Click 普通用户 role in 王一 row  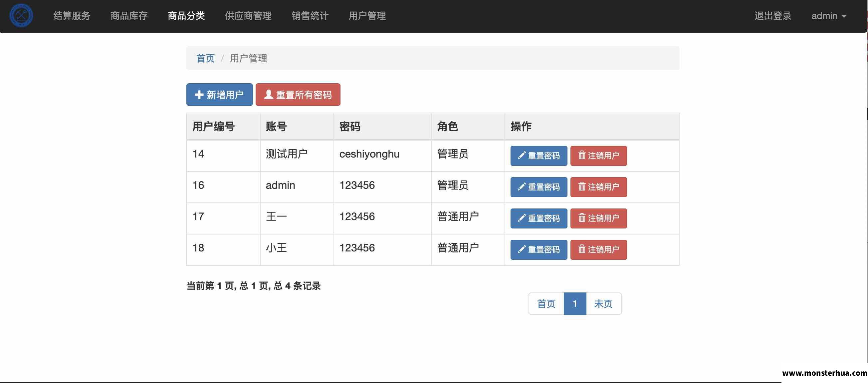pyautogui.click(x=458, y=216)
